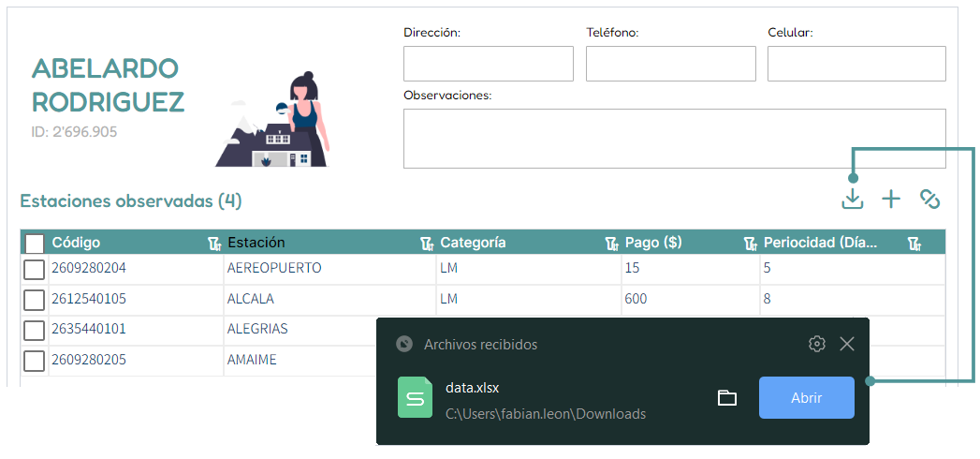Click the ID: 2'696.905 text
This screenshot has height=459, width=980.
pyautogui.click(x=74, y=132)
